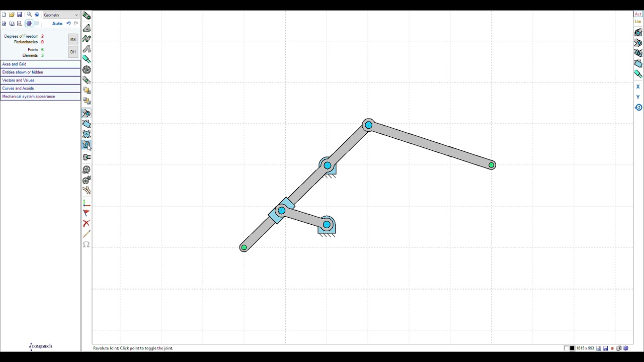This screenshot has width=644, height=362.
Task: Select the prismatic joint block tool
Action: 87,124
